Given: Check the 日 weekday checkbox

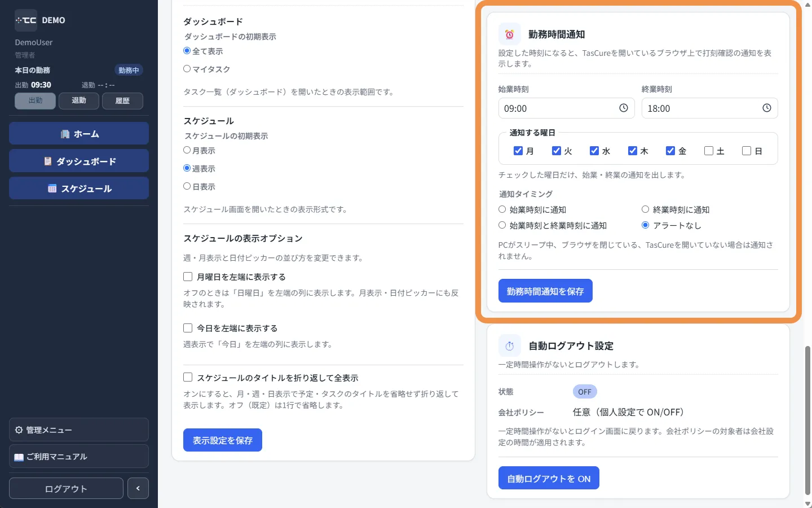Looking at the screenshot, I should [x=747, y=151].
